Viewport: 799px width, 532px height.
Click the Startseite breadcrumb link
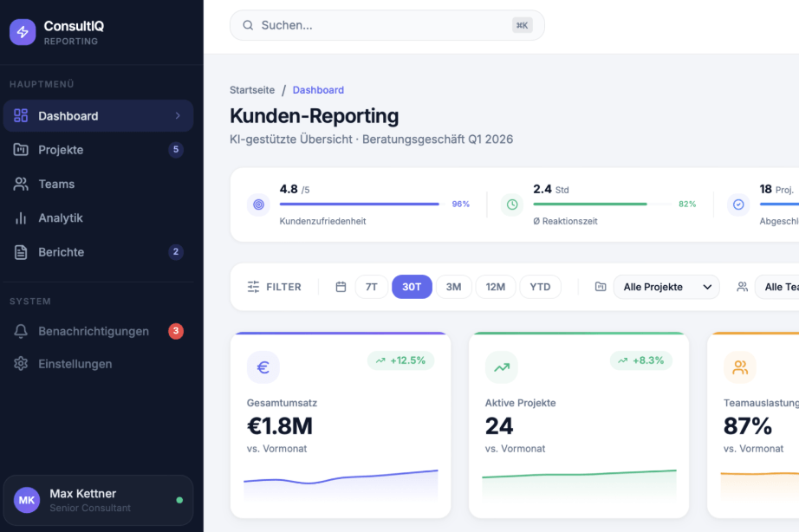252,90
